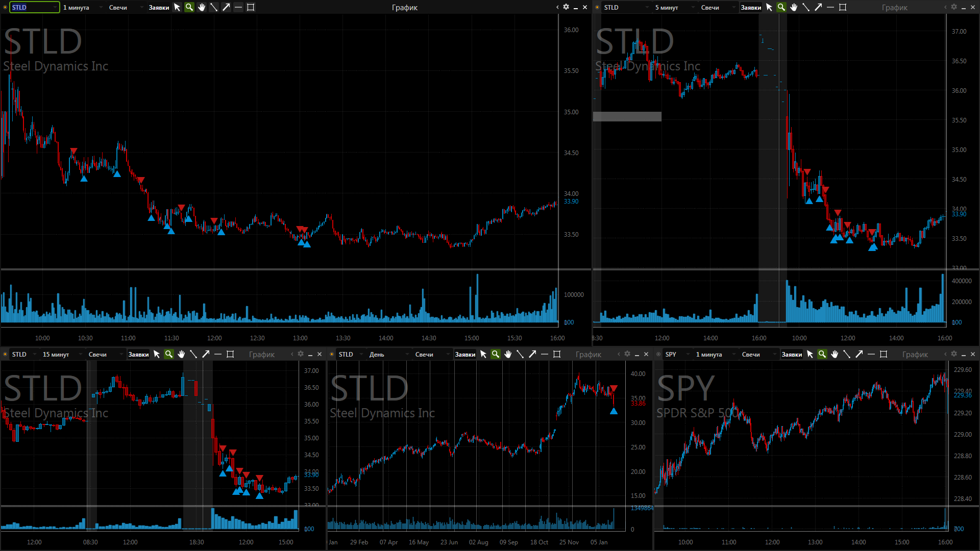The image size is (980, 551).
Task: Choose the line tool in daily STLD chart
Action: point(520,354)
